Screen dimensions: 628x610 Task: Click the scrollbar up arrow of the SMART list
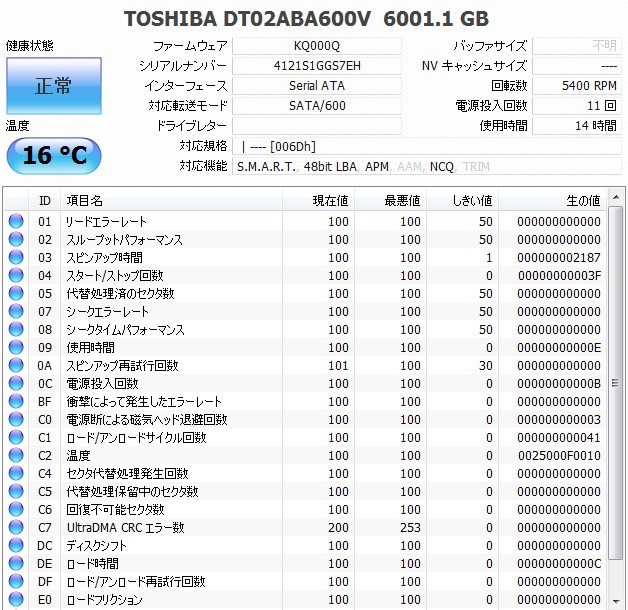tap(615, 197)
